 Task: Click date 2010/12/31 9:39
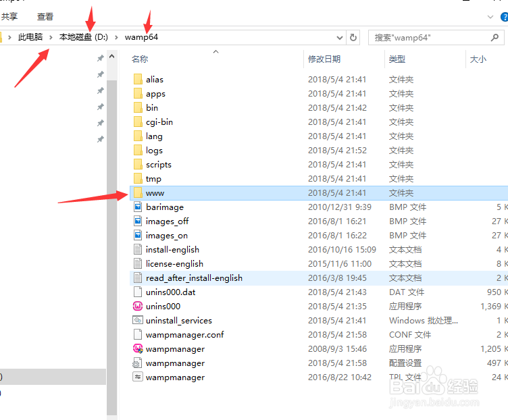coord(340,207)
